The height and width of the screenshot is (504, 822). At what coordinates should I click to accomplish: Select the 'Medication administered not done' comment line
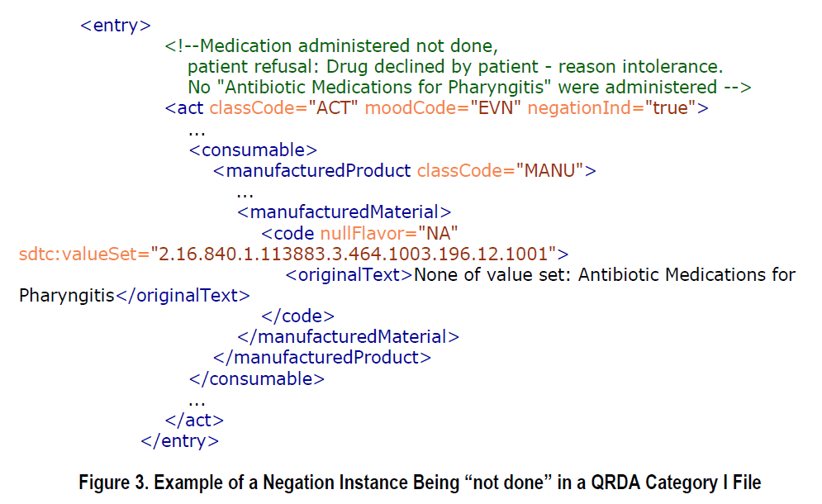[x=331, y=46]
